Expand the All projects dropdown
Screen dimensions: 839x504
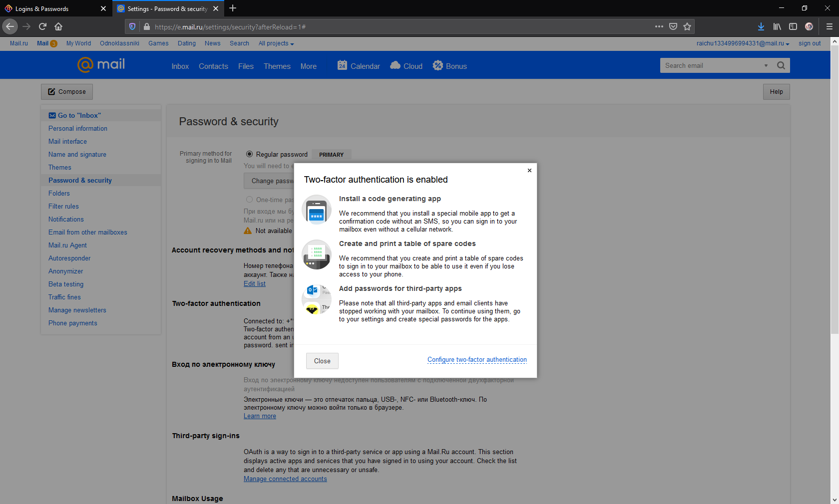tap(276, 43)
